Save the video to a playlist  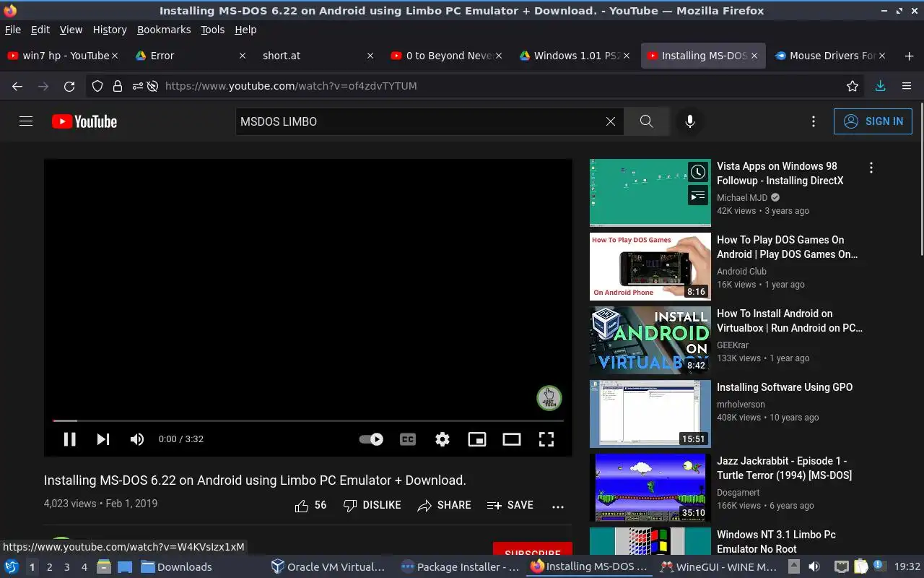click(510, 506)
